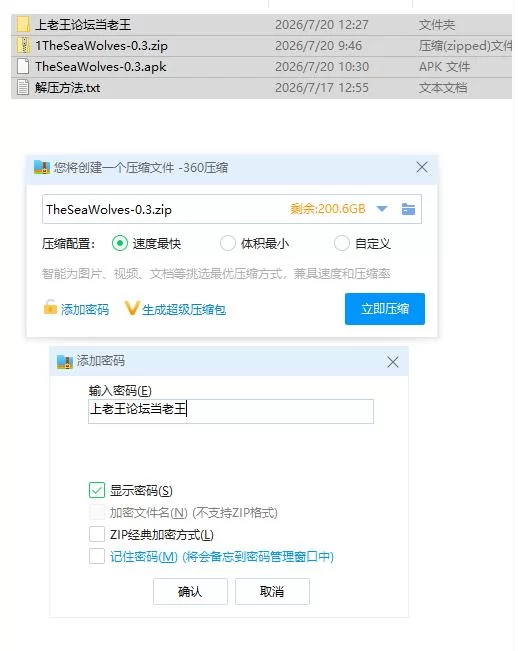Click the zip icon of 1TheSeaWolves-0.3.zip

tap(23, 46)
